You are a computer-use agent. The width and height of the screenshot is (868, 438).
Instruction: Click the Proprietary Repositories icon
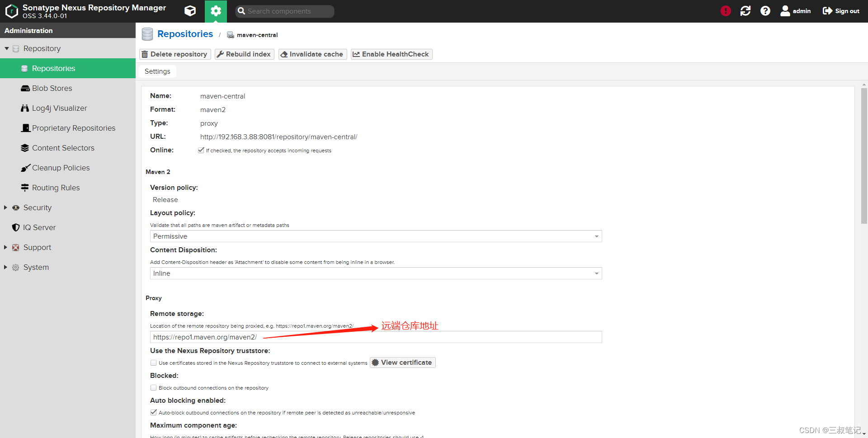26,128
